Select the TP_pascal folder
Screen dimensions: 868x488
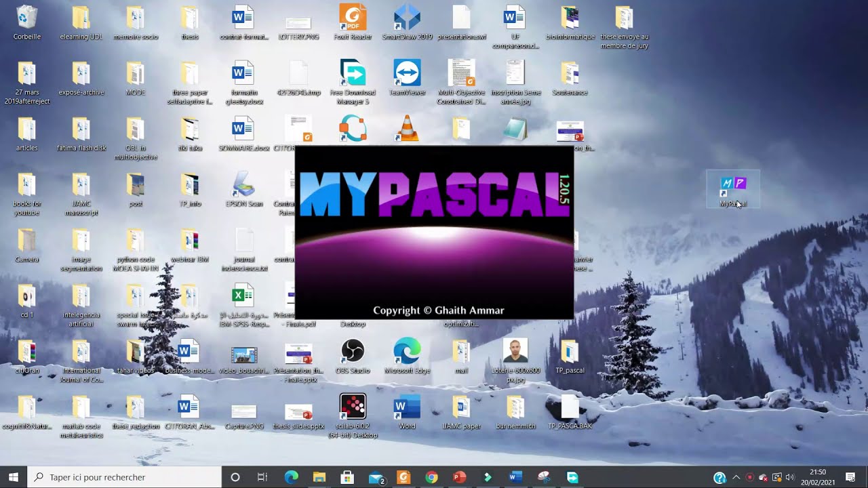[570, 356]
